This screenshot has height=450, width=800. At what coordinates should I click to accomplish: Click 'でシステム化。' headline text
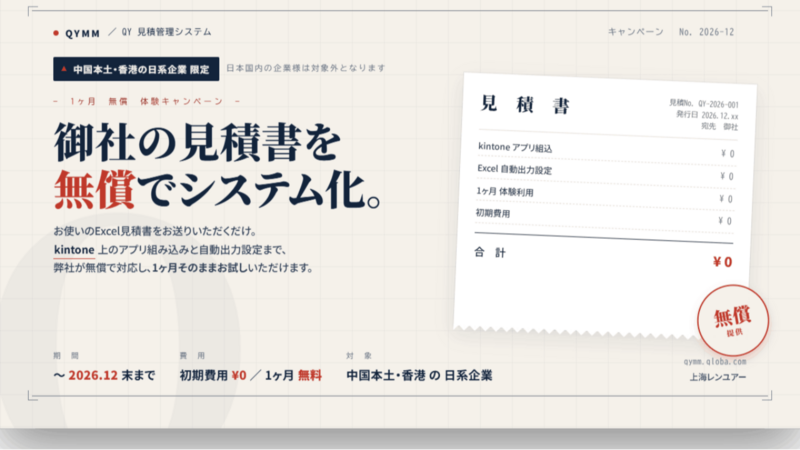(259, 190)
